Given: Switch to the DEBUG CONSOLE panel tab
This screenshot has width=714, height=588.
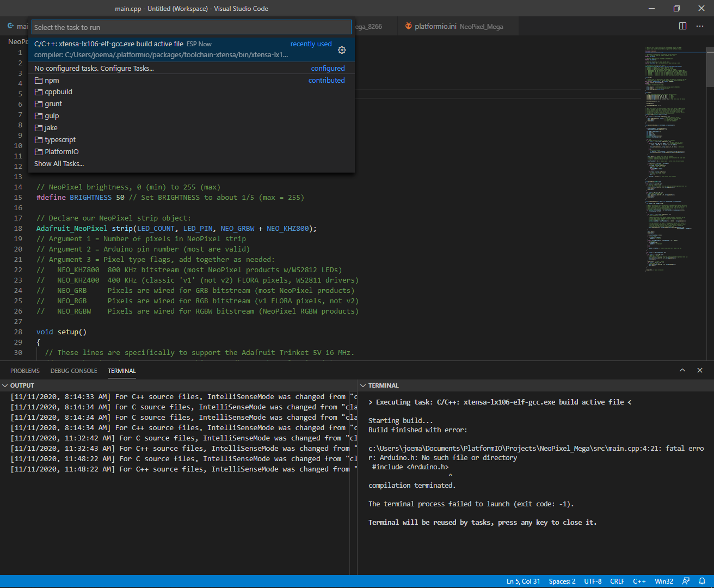Looking at the screenshot, I should (x=74, y=371).
